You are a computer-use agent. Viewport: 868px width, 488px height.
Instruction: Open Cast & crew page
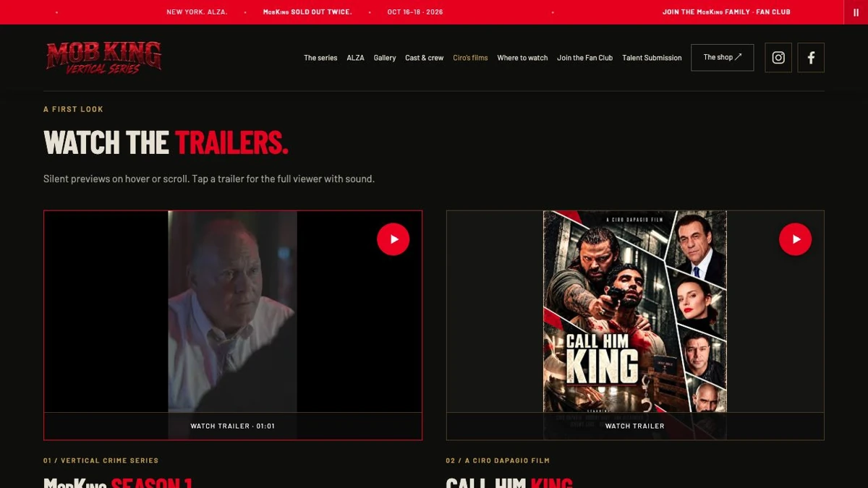425,58
